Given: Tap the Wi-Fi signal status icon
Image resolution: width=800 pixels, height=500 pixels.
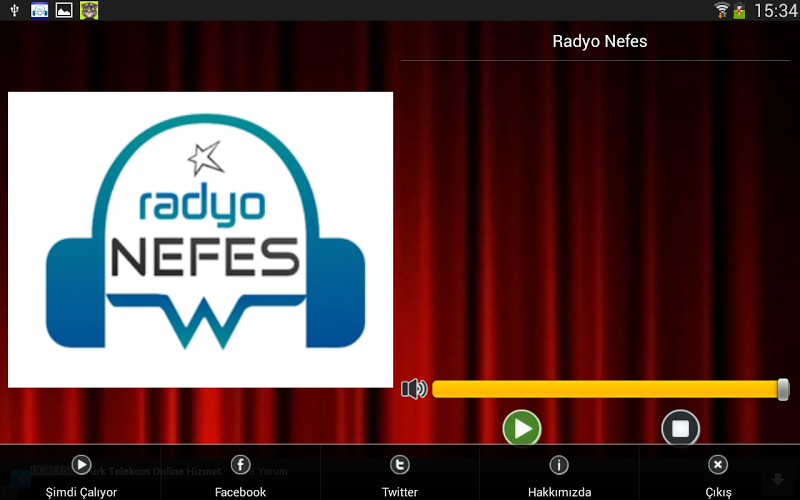Looking at the screenshot, I should [721, 10].
